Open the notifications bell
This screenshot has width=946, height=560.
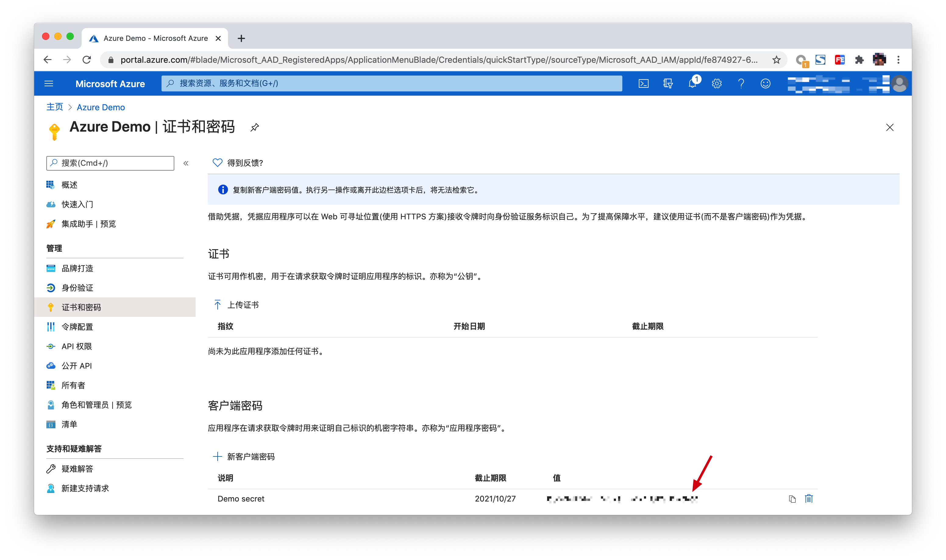[692, 83]
